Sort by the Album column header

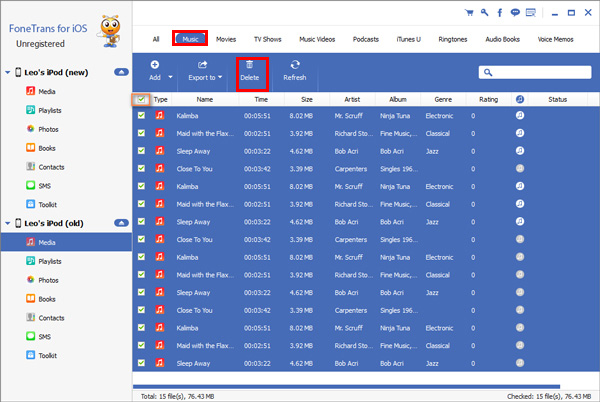pyautogui.click(x=398, y=99)
